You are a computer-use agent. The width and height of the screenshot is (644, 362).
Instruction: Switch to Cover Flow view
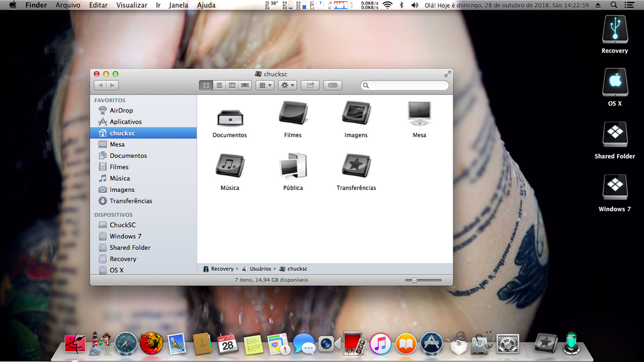coord(244,85)
